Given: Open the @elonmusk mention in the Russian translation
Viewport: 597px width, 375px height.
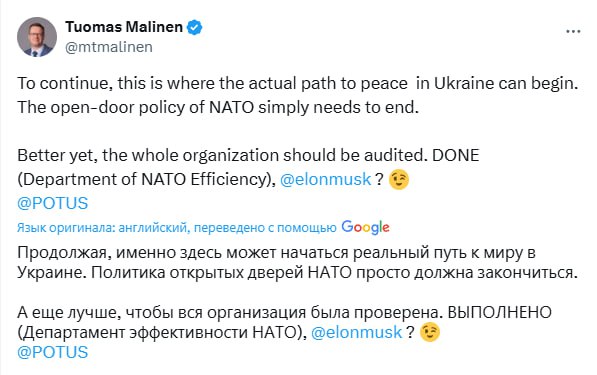Looking at the screenshot, I should [357, 332].
